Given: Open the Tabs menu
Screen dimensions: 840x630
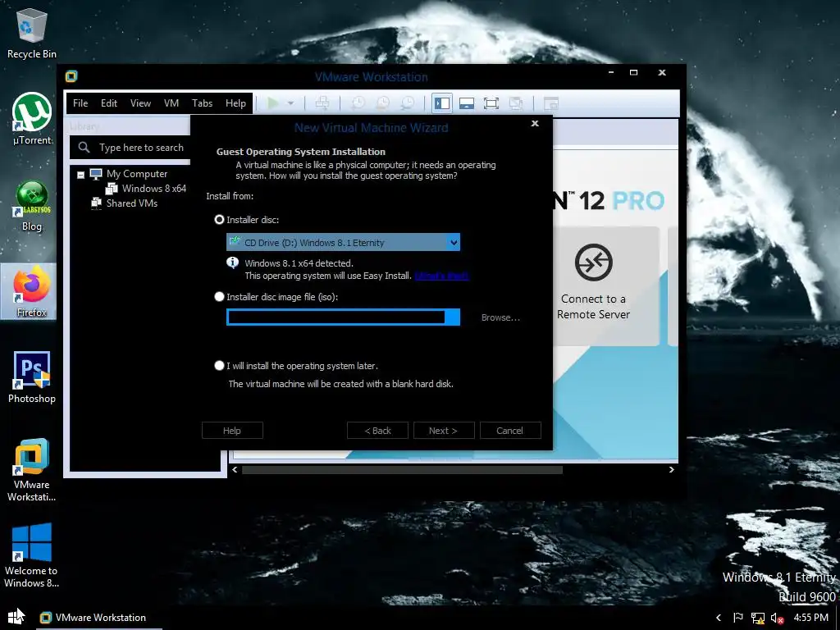Looking at the screenshot, I should coord(203,103).
